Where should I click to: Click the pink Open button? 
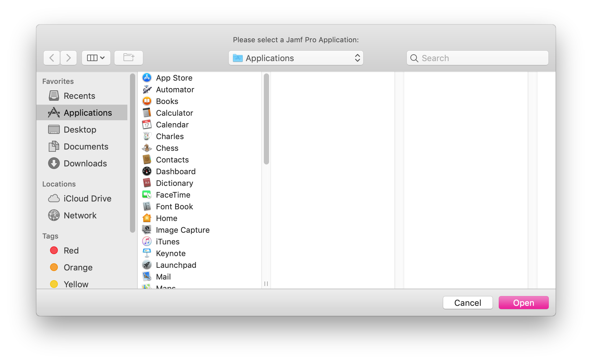click(524, 303)
